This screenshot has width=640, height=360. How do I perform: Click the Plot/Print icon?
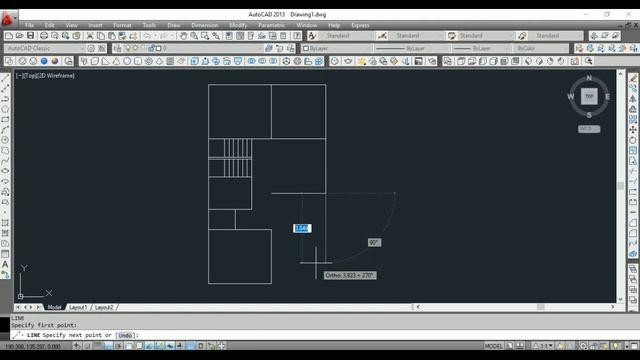click(x=44, y=36)
